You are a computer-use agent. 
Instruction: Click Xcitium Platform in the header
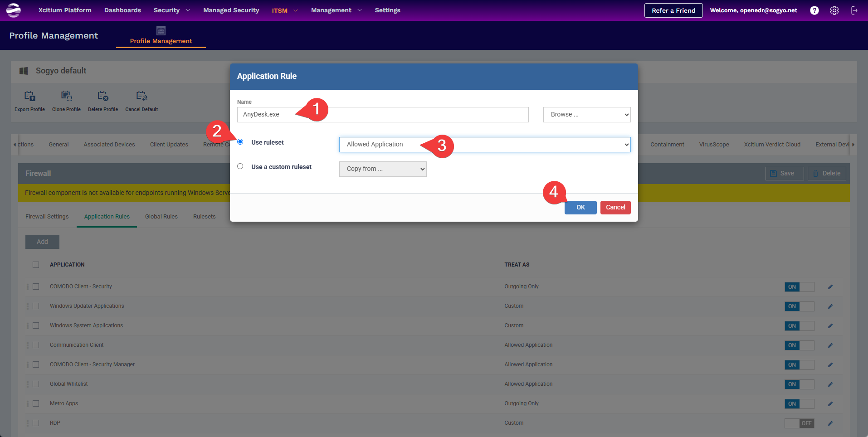coord(65,10)
